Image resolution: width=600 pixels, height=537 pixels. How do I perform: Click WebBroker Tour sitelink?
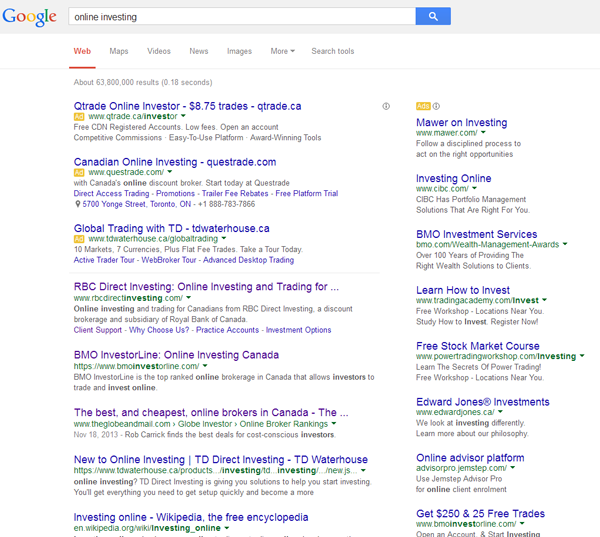pos(169,260)
